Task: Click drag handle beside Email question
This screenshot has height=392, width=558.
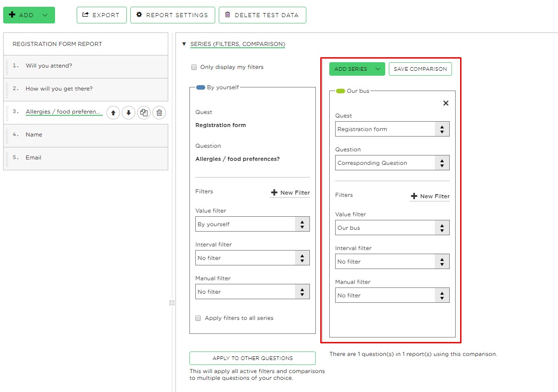Action: (x=7, y=159)
